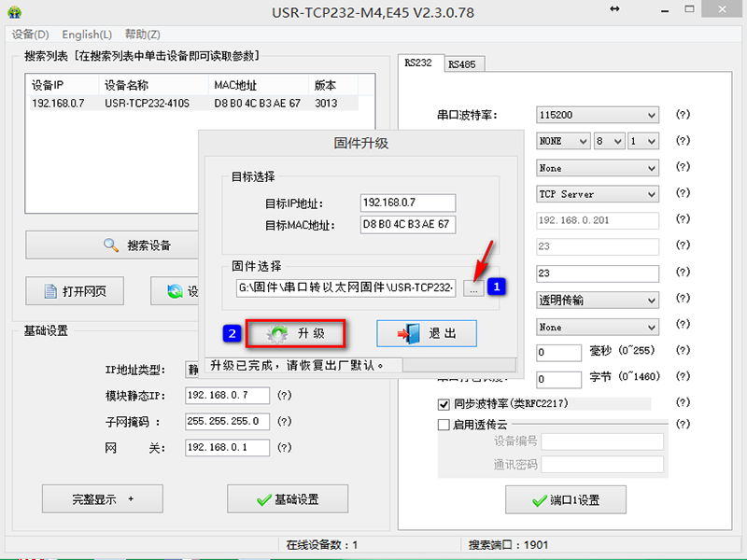Click the 目标IP地址 input field
The height and width of the screenshot is (560, 747).
click(407, 203)
